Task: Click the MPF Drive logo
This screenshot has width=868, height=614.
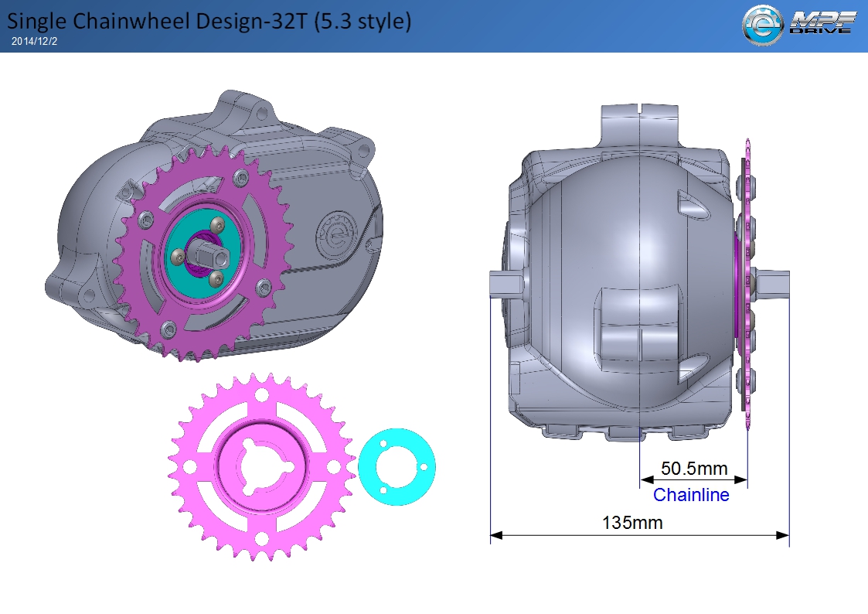Action: click(798, 25)
